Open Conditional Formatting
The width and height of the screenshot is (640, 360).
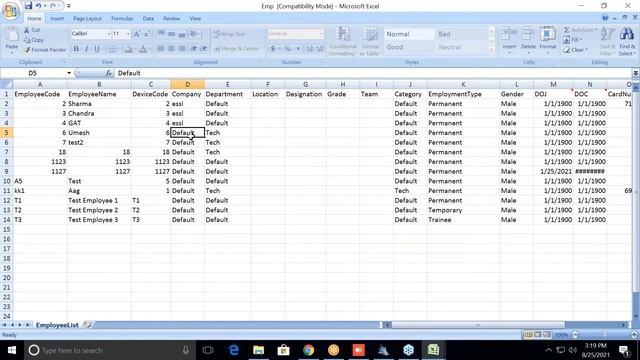coord(343,41)
